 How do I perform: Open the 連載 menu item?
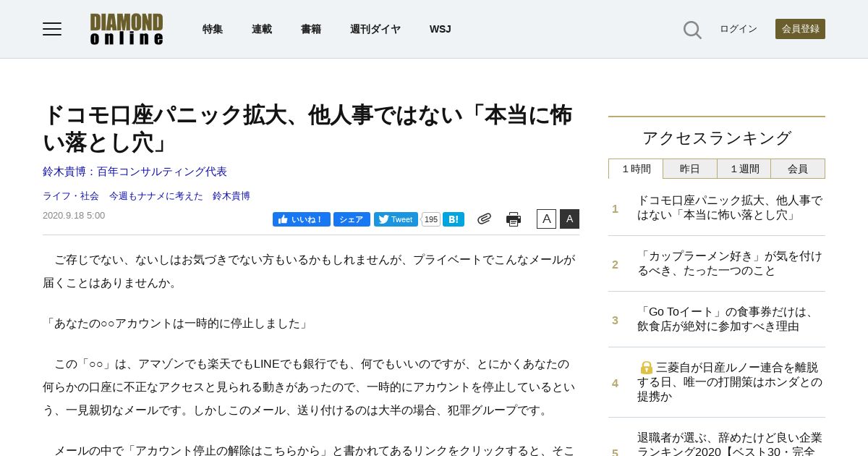pyautogui.click(x=262, y=29)
